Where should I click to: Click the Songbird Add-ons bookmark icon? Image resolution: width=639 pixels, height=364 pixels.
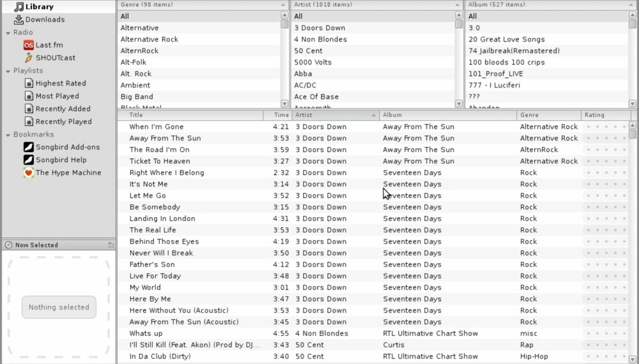pyautogui.click(x=29, y=147)
